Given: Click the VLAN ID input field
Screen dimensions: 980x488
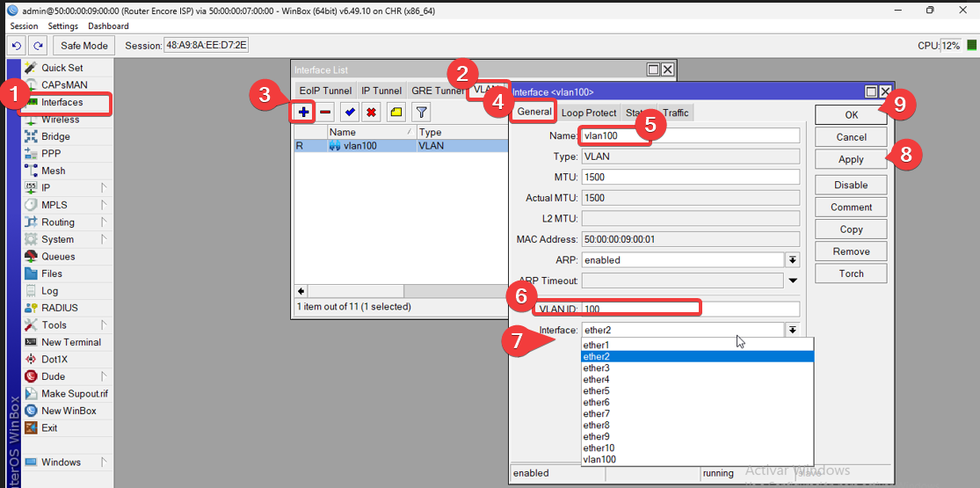Looking at the screenshot, I should coord(690,310).
